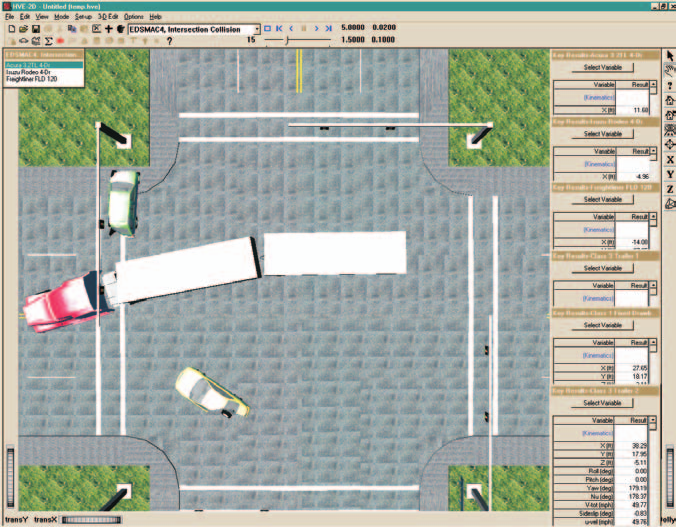This screenshot has height=527, width=676.
Task: Click Select Variable under Freightliner FLD 120 results
Action: click(x=602, y=199)
